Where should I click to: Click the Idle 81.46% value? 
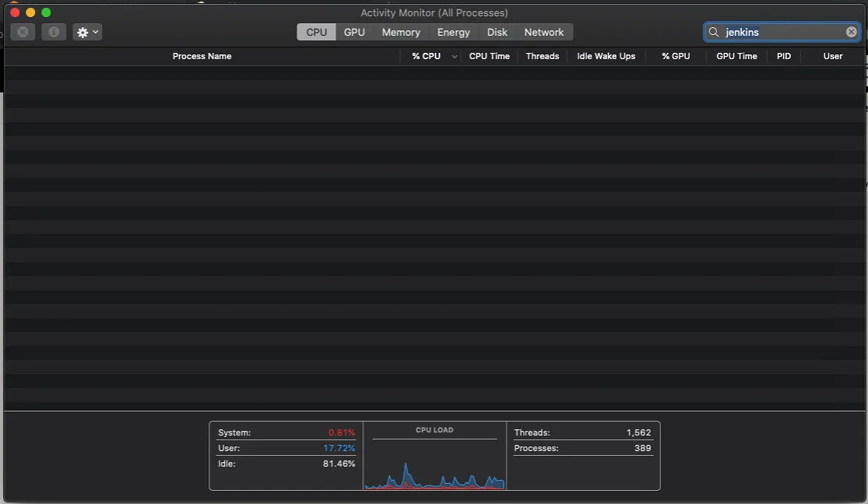(x=339, y=464)
